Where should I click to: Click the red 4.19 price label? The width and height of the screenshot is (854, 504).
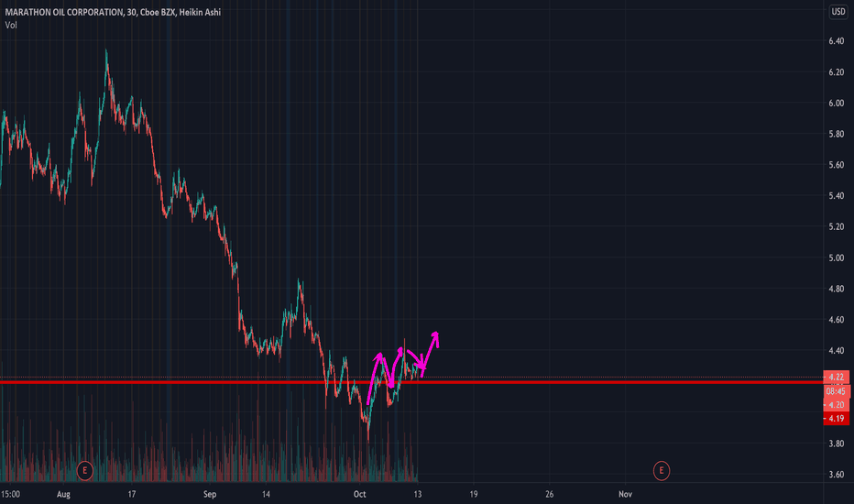pos(836,419)
